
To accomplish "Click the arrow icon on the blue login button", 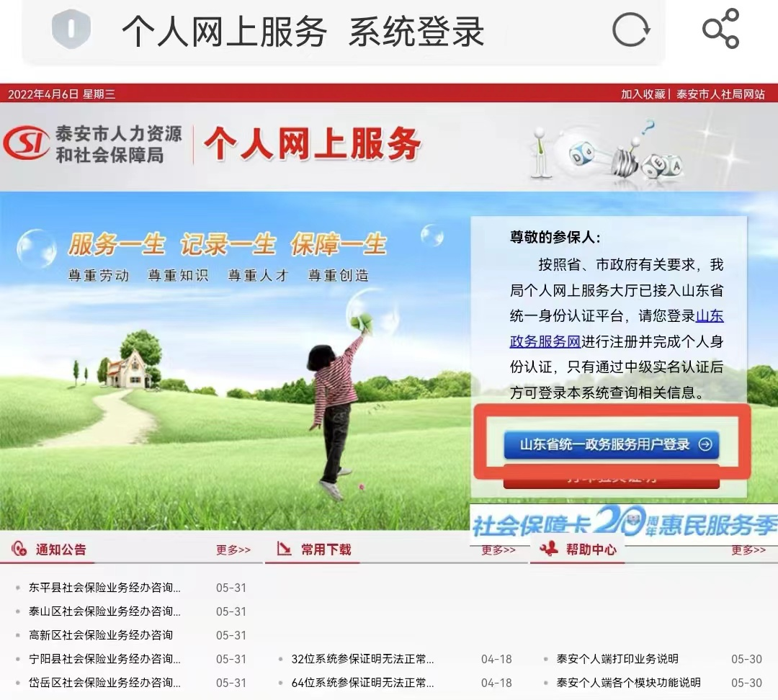I will coord(705,444).
